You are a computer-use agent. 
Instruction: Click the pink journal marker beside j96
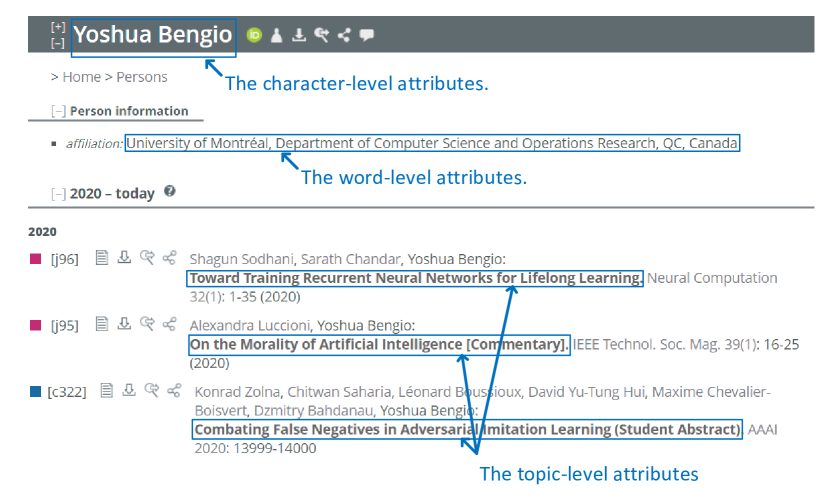coord(36,259)
